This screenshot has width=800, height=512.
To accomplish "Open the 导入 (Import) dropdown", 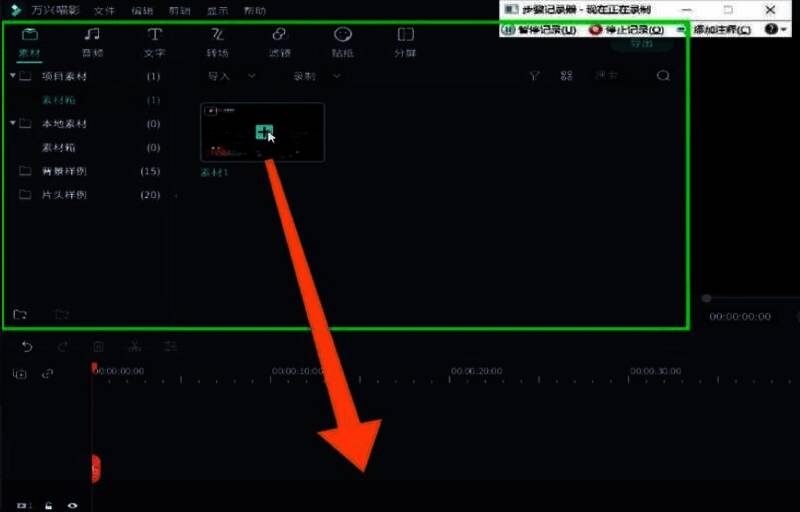I will (230, 76).
